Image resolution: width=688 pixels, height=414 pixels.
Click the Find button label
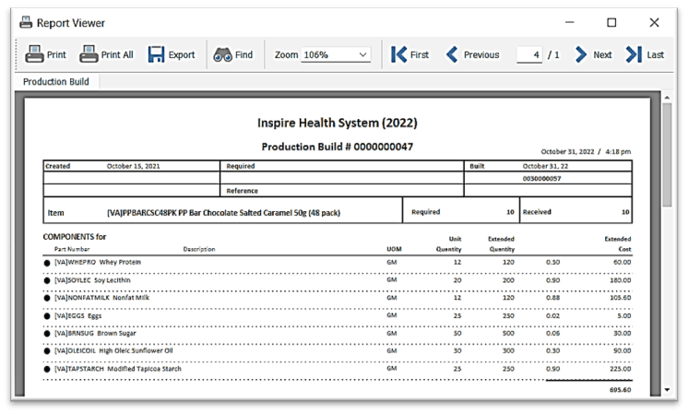click(244, 55)
